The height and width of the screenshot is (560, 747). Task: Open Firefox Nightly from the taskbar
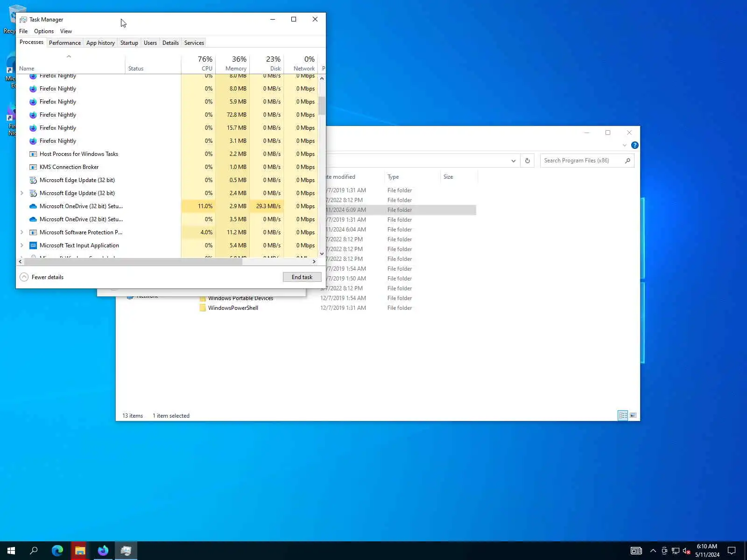(x=103, y=551)
